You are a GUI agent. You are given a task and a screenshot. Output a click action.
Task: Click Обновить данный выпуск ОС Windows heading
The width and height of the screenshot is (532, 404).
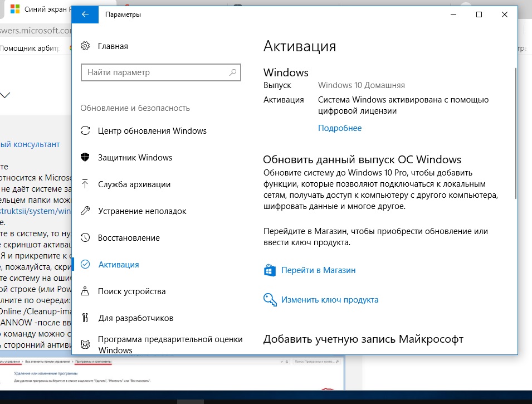pos(362,159)
